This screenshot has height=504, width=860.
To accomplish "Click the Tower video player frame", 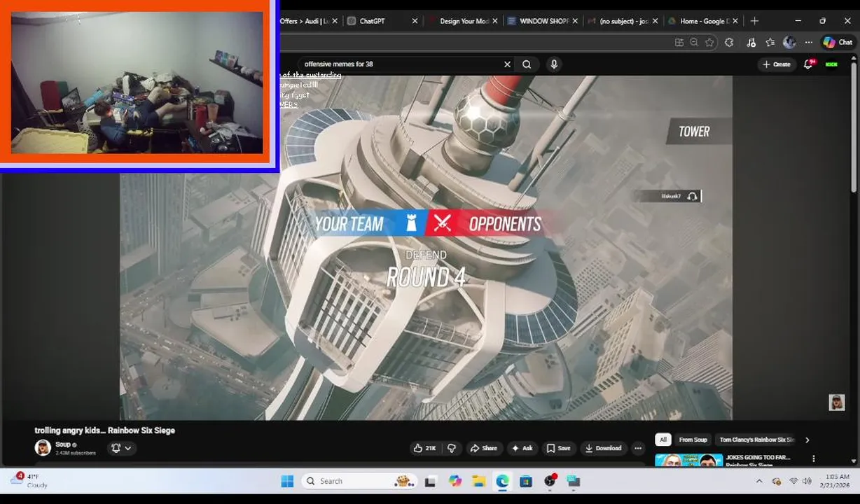I will pyautogui.click(x=426, y=248).
